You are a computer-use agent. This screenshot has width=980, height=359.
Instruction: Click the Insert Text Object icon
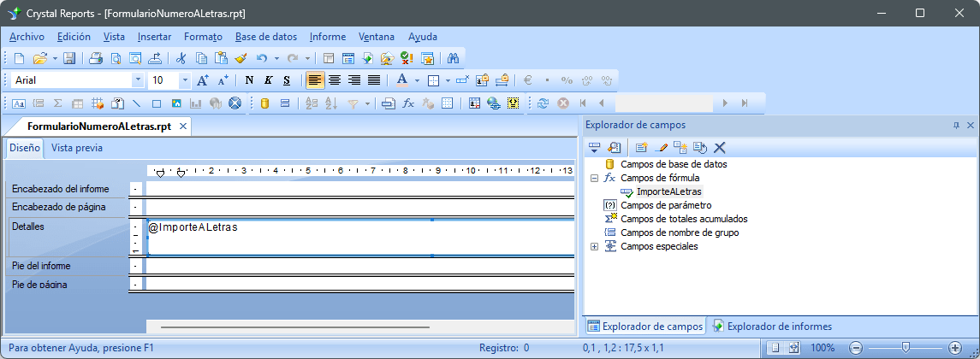click(x=18, y=103)
